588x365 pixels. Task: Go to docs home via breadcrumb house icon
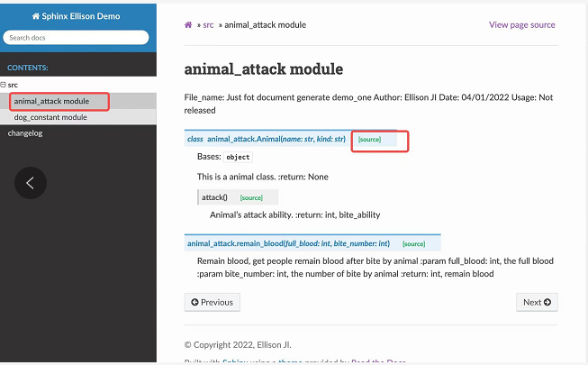[188, 25]
